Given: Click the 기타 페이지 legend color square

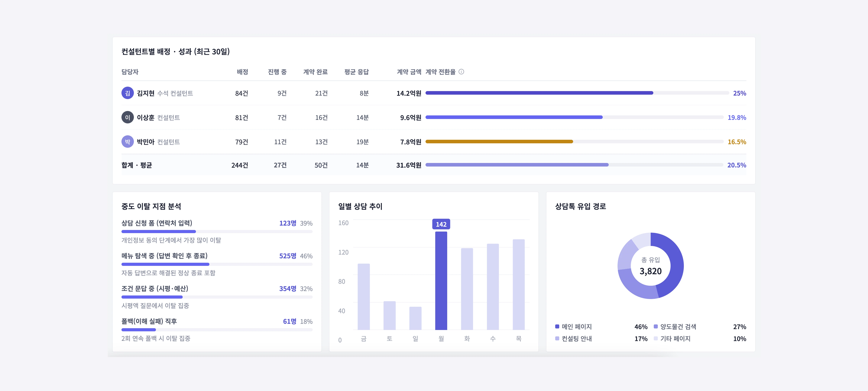Looking at the screenshot, I should click(x=656, y=338).
